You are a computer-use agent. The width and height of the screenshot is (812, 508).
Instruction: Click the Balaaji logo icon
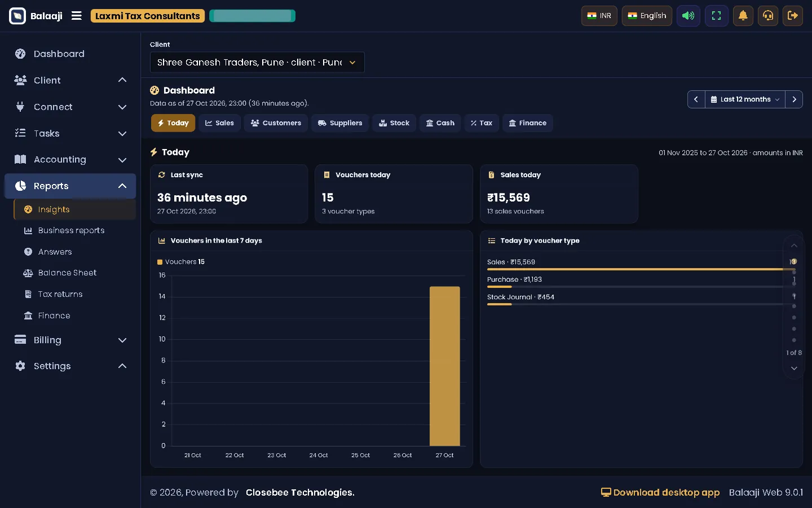pyautogui.click(x=17, y=16)
